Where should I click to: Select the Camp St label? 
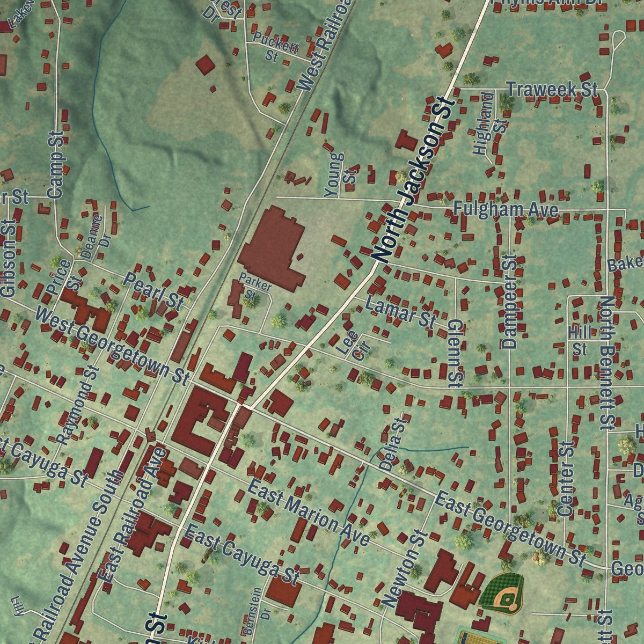click(x=56, y=165)
